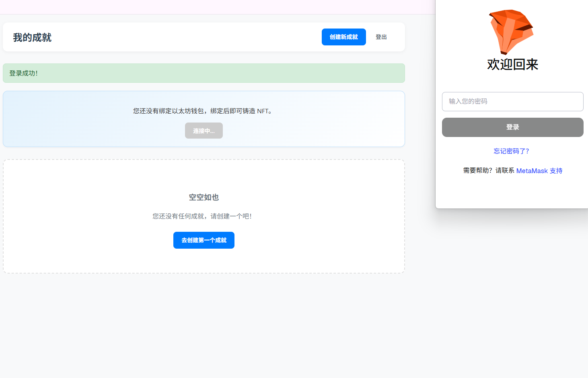The height and width of the screenshot is (378, 588).
Task: Follow the MetaMask 支持 link
Action: coord(539,171)
